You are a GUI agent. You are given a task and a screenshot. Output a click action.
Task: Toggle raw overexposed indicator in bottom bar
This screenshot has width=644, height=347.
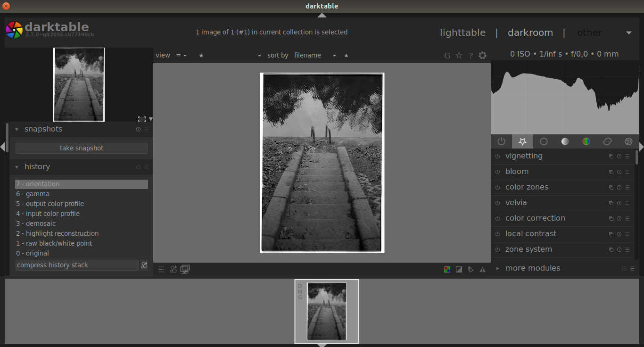(x=447, y=270)
